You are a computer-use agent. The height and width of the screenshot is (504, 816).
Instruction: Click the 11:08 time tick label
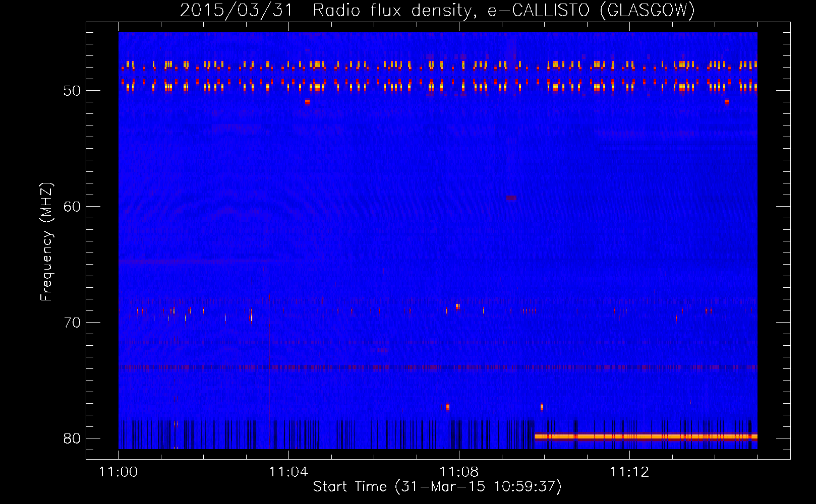459,472
